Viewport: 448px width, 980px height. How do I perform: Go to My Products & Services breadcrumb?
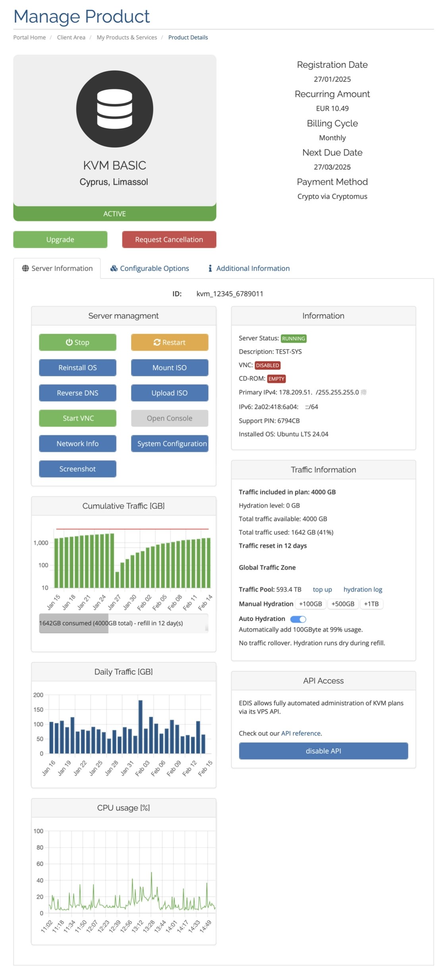[x=127, y=37]
